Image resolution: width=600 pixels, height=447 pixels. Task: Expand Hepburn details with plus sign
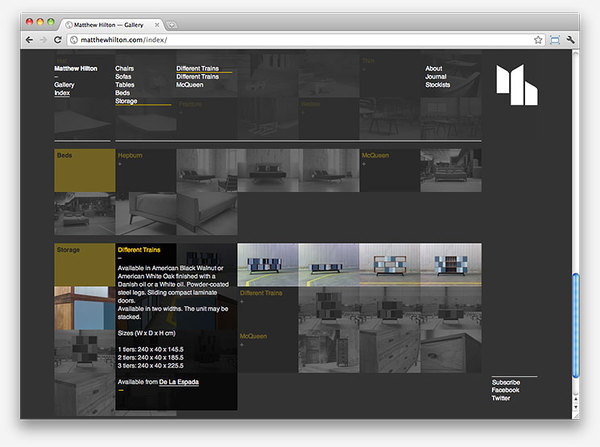(120, 164)
